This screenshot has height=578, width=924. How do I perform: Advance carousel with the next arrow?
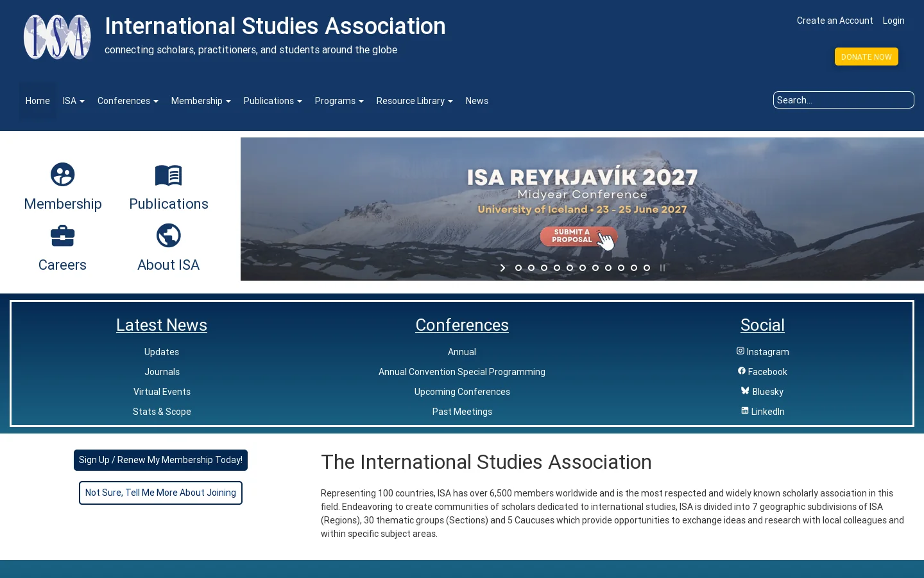point(502,268)
